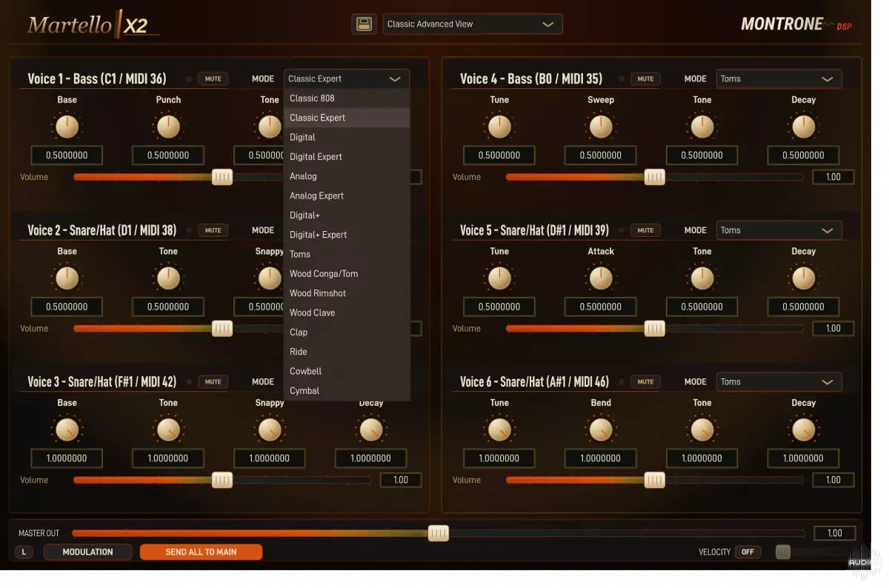Open the Voice 4 Toms mode dropdown
The width and height of the screenshot is (889, 588).
coord(779,78)
